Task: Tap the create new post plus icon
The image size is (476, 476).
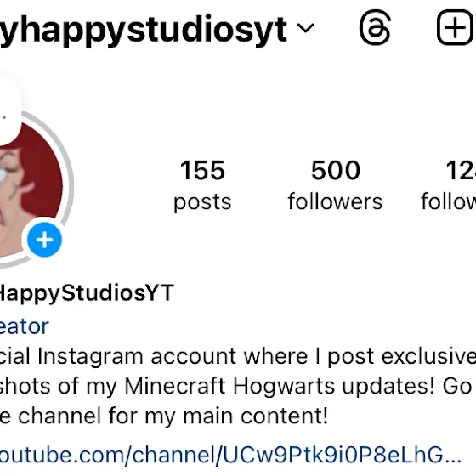Action: tap(456, 27)
